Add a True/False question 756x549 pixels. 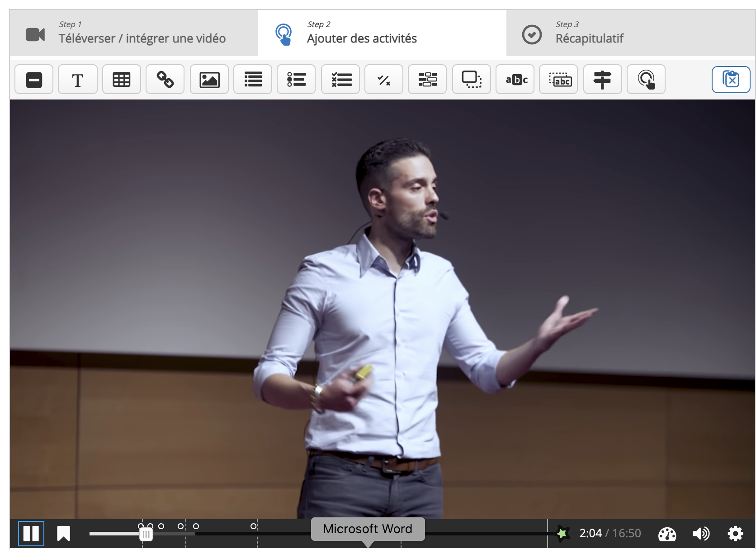[384, 80]
